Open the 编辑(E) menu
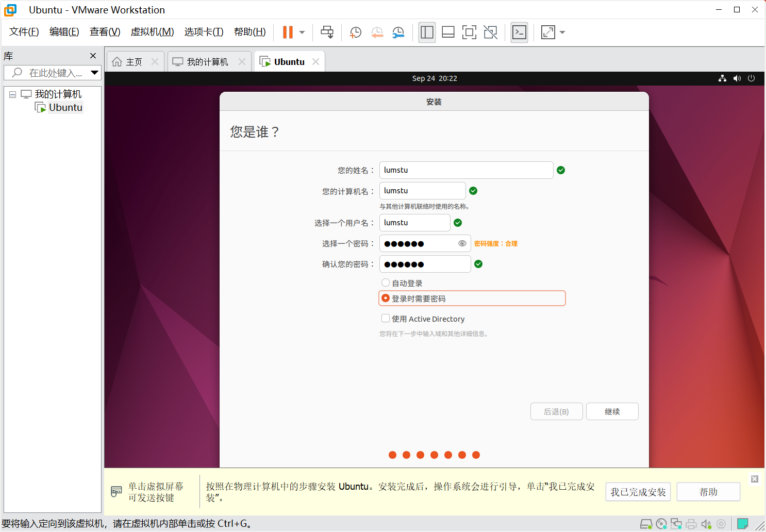The height and width of the screenshot is (532, 766). click(x=64, y=32)
